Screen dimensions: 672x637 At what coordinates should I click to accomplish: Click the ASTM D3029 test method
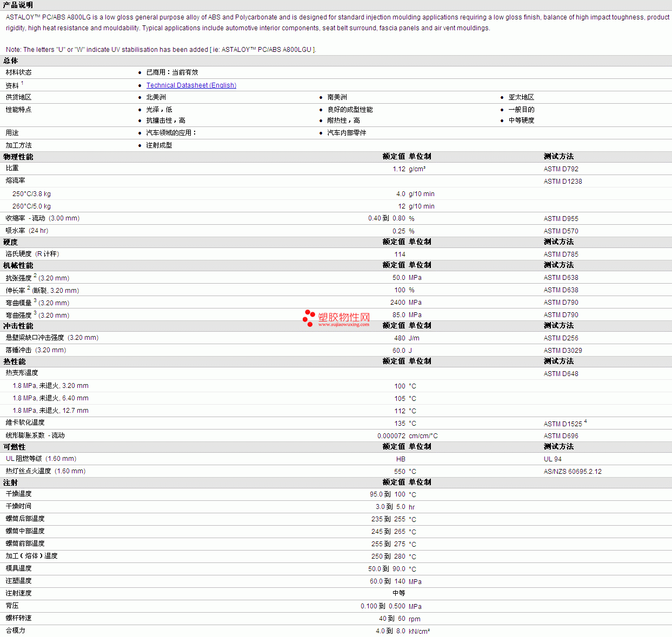pyautogui.click(x=563, y=351)
